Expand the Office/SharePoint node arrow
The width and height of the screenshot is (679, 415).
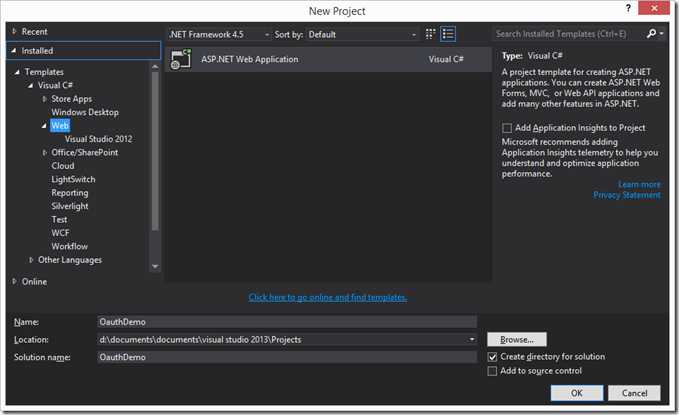tap(44, 152)
